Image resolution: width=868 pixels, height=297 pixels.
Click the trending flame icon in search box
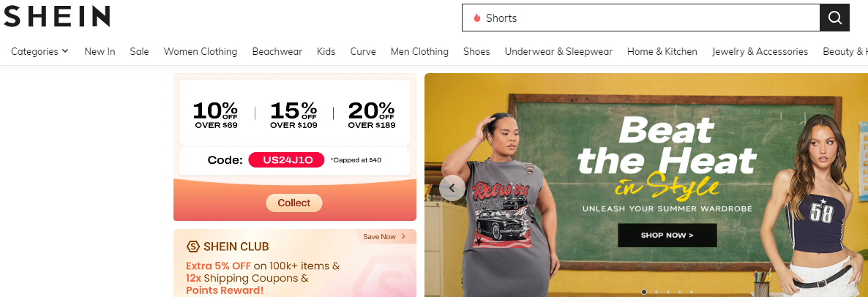476,18
